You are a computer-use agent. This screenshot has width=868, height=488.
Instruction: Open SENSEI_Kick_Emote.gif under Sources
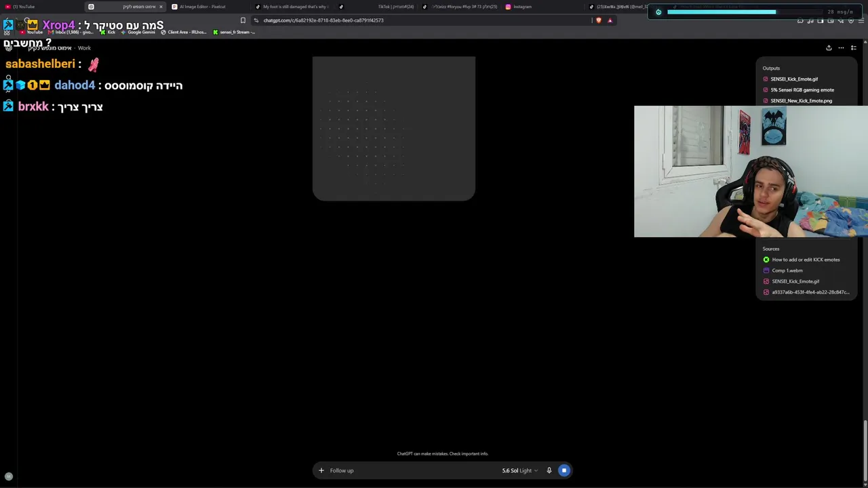tap(795, 281)
